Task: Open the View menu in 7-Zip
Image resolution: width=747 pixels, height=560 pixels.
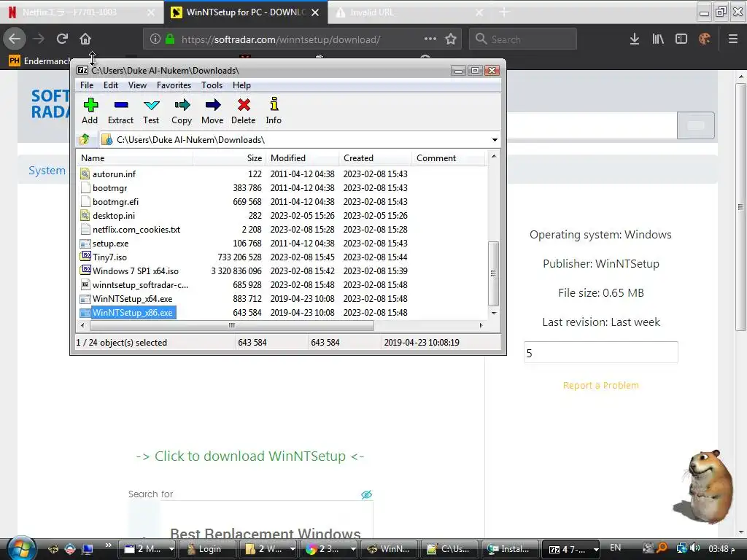Action: [x=137, y=85]
